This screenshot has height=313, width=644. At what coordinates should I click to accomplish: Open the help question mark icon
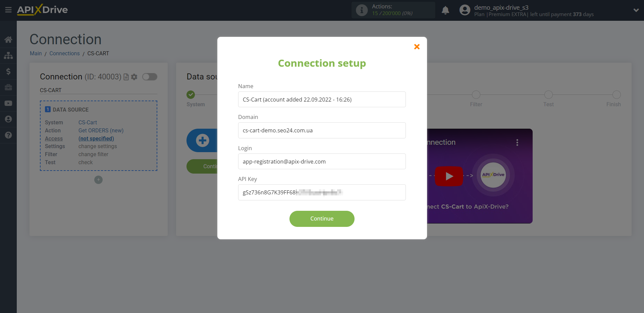[8, 135]
